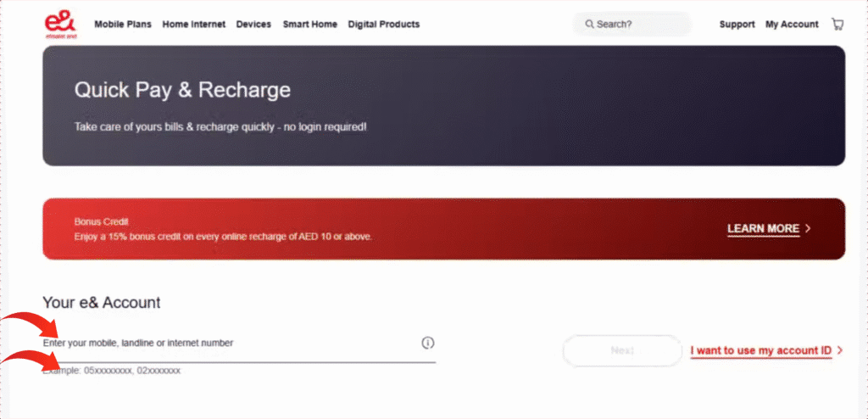Select Devices in the navigation bar
This screenshot has width=868, height=419.
click(x=253, y=25)
